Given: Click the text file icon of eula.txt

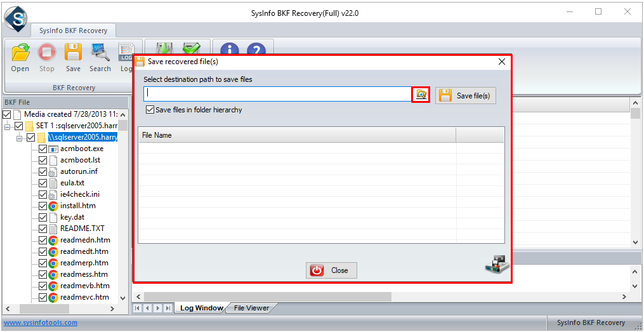Looking at the screenshot, I should [53, 183].
